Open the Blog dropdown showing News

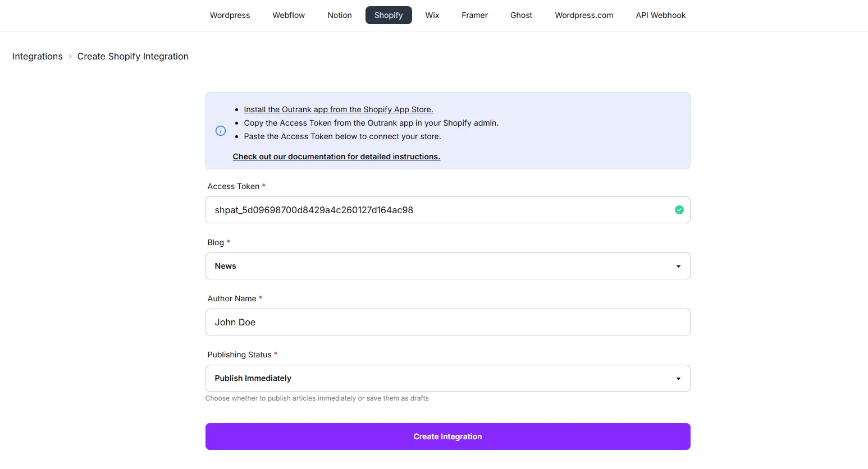[x=447, y=266]
